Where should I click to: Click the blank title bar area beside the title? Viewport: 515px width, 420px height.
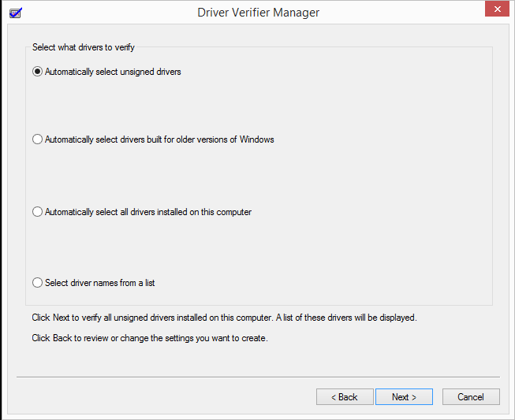[x=394, y=13]
